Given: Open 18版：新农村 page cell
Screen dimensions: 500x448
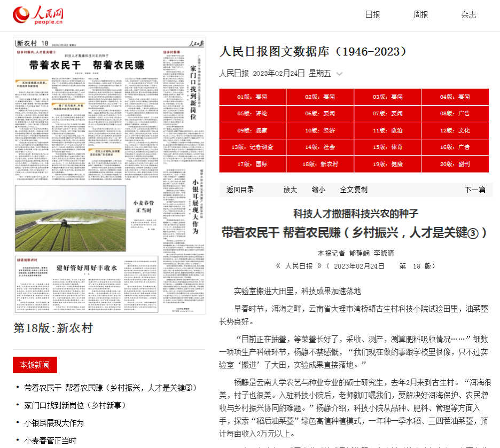Looking at the screenshot, I should pos(320,164).
